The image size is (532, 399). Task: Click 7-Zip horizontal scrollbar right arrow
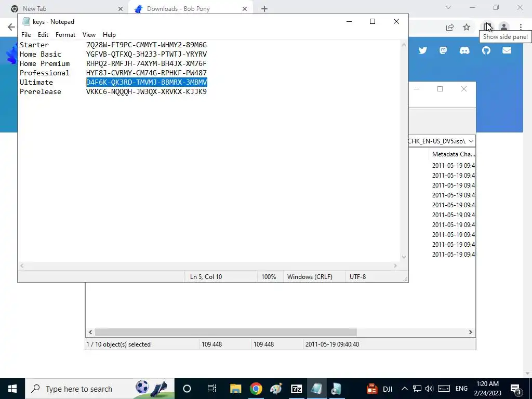pyautogui.click(x=470, y=332)
